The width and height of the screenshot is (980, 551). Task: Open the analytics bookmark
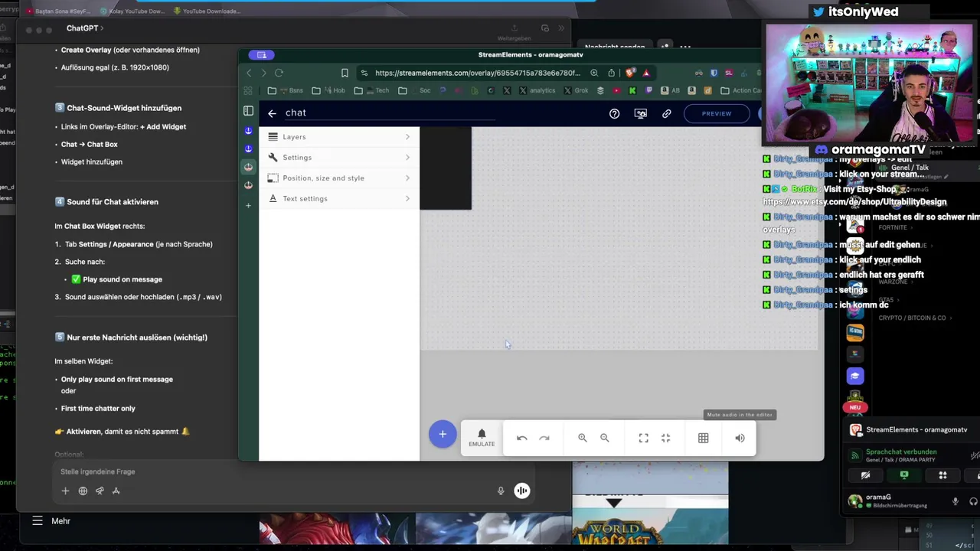537,90
